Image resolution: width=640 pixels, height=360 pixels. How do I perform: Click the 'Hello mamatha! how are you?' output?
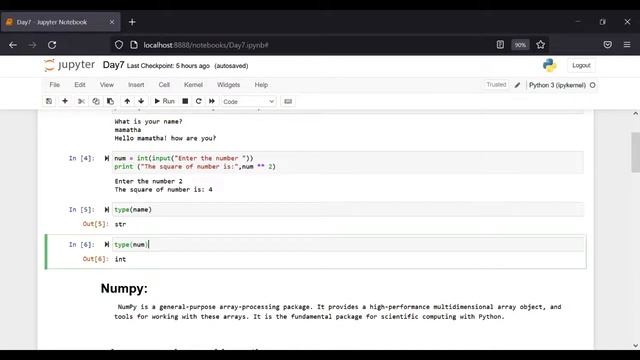[165, 138]
